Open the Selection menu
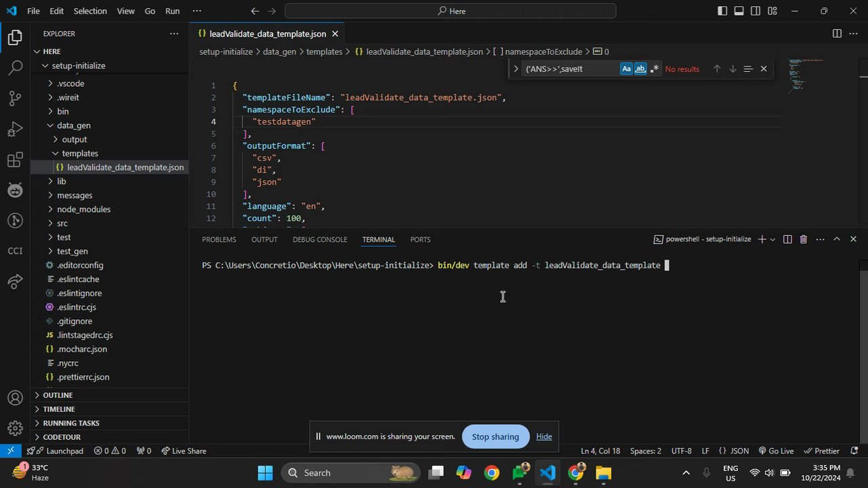The image size is (868, 488). [89, 11]
